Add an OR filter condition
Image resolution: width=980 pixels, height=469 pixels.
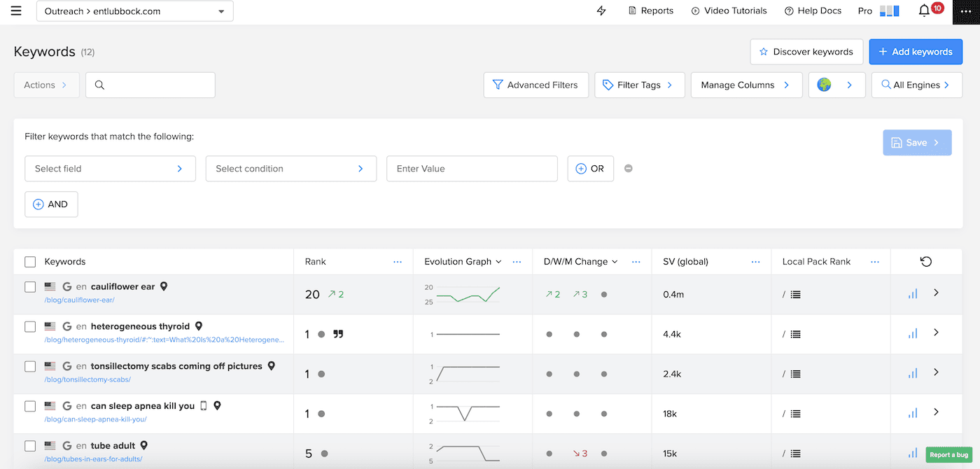pos(590,169)
